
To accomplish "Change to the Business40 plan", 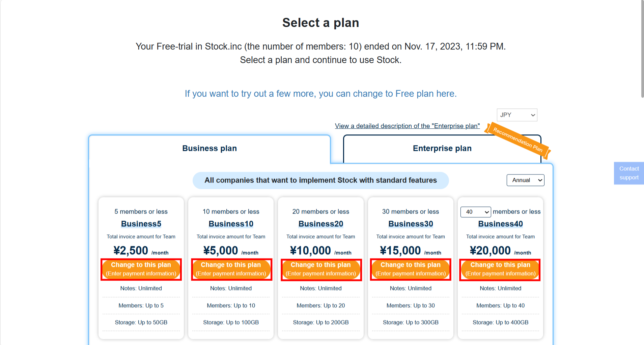I will point(500,269).
